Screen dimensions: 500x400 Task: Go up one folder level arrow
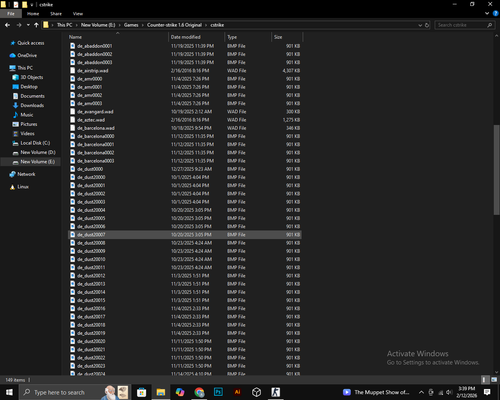[36, 25]
